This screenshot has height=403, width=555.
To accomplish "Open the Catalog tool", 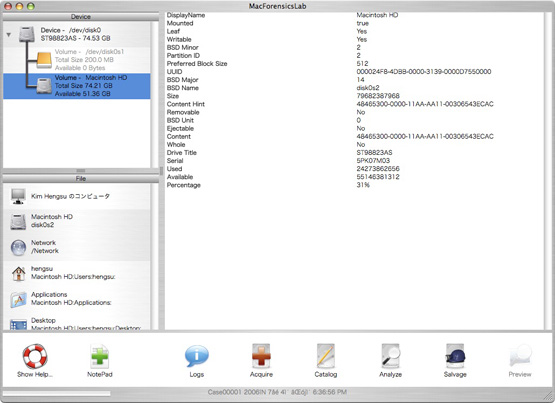I will tap(326, 356).
